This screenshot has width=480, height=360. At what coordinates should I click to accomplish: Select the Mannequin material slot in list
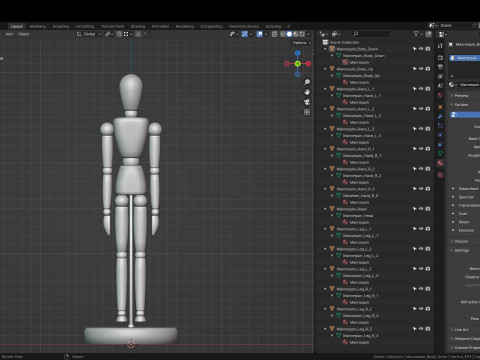click(465, 58)
